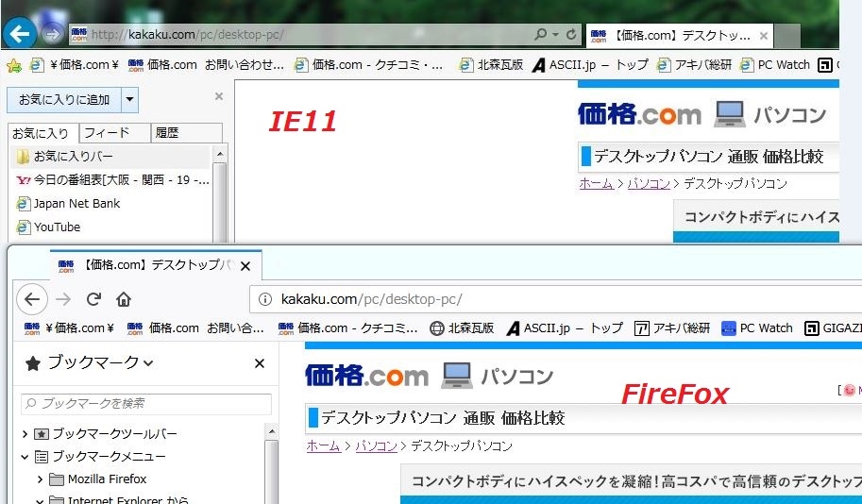Viewport: 862px width, 504px height.
Task: Open YouTube favorite in IE11 list
Action: click(x=48, y=227)
